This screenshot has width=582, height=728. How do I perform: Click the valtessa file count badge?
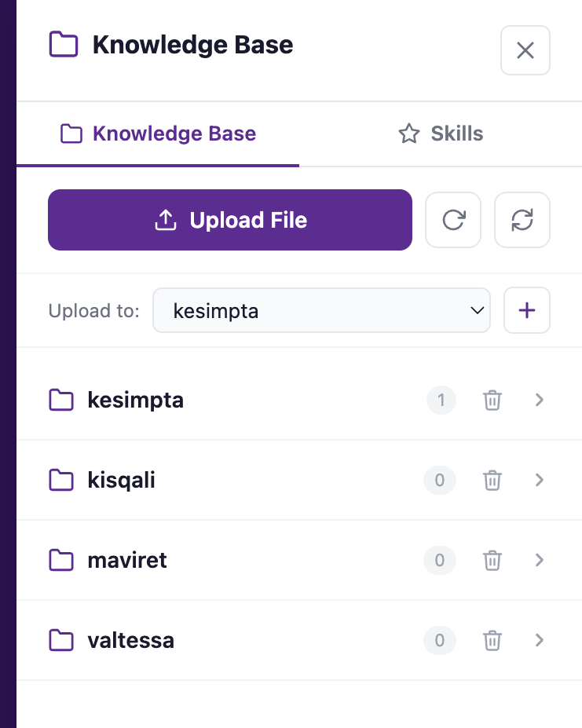pos(439,640)
